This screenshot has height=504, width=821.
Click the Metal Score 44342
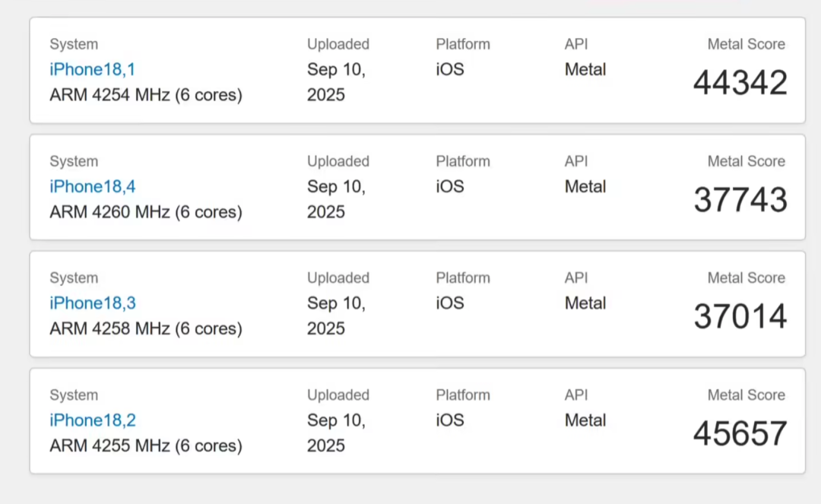740,83
